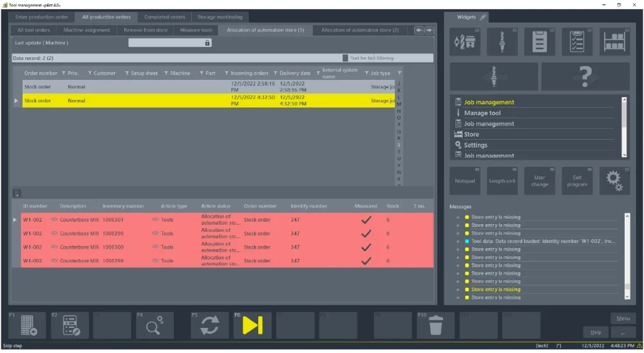Select Manage tool in the widget list
This screenshot has height=353, width=644.
(x=482, y=113)
